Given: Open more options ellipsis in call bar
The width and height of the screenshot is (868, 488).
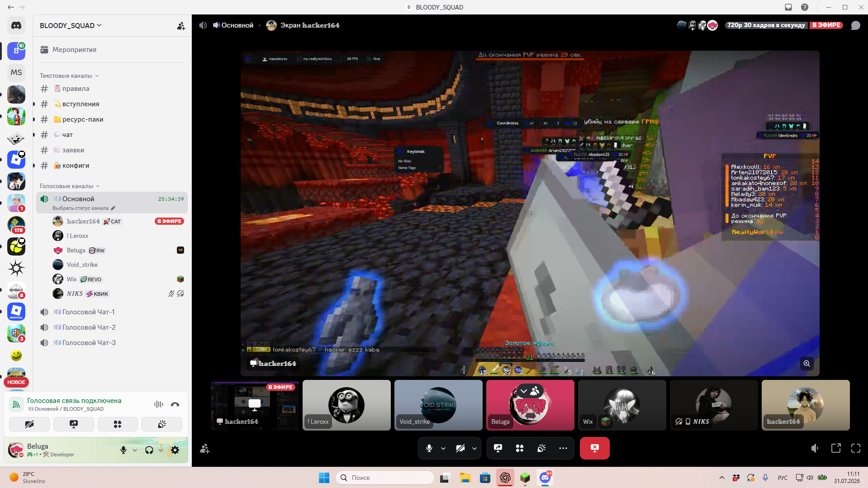Looking at the screenshot, I should (x=563, y=448).
